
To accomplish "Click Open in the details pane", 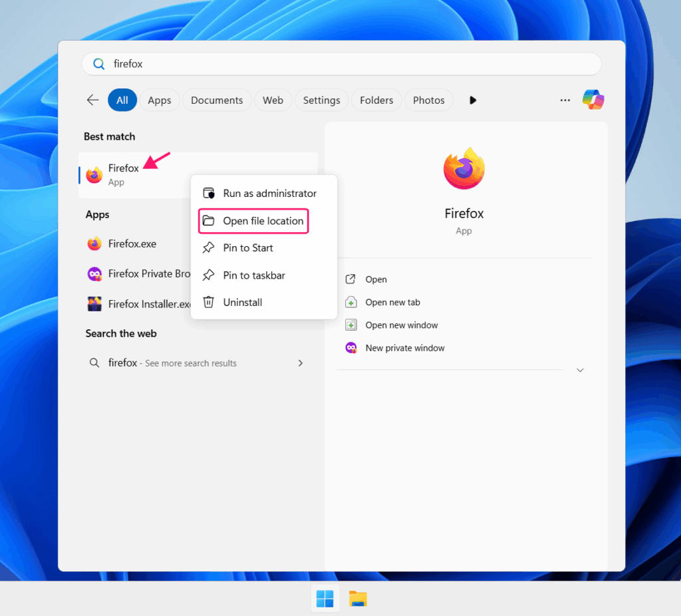I will coord(376,279).
